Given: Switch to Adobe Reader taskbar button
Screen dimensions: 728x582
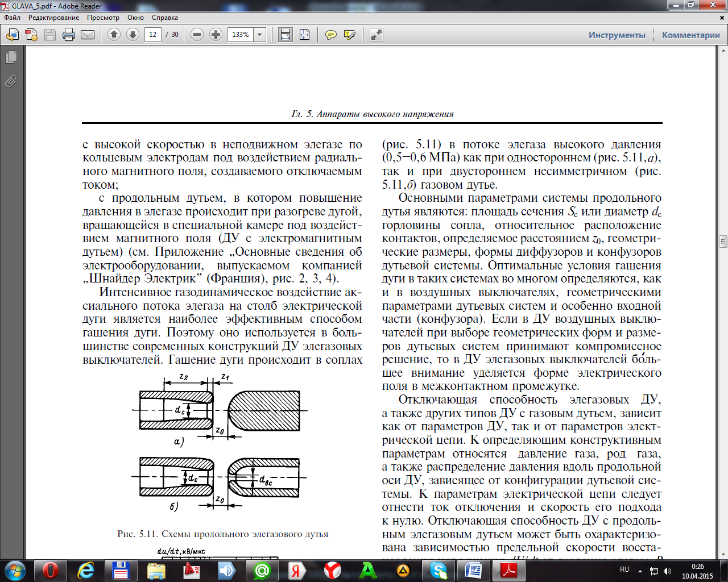Looking at the screenshot, I should tap(508, 571).
